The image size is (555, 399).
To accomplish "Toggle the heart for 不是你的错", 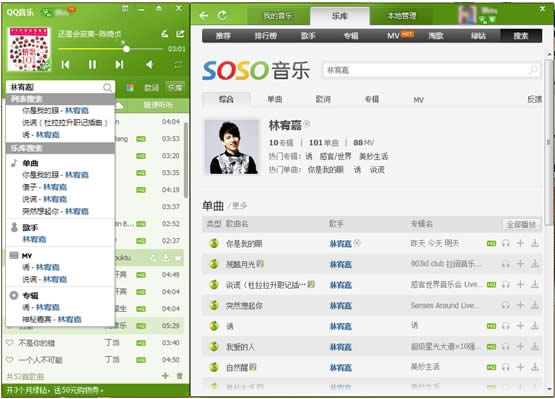I will click(x=10, y=343).
